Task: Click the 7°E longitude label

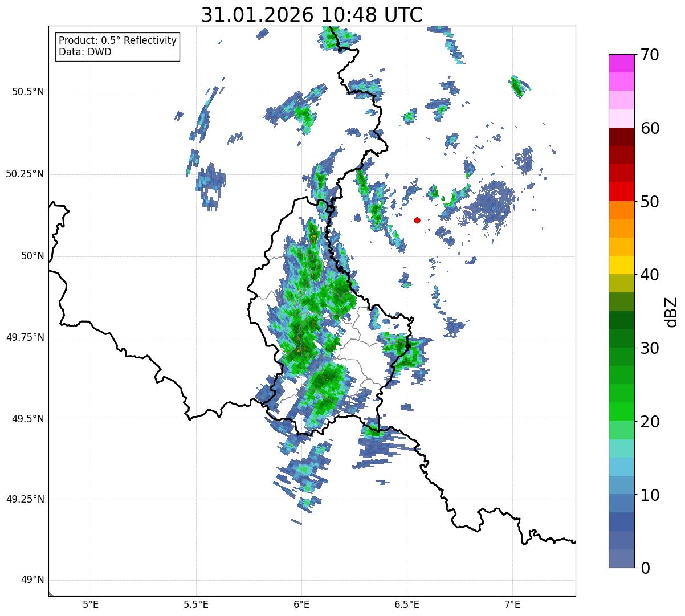Action: pyautogui.click(x=512, y=604)
